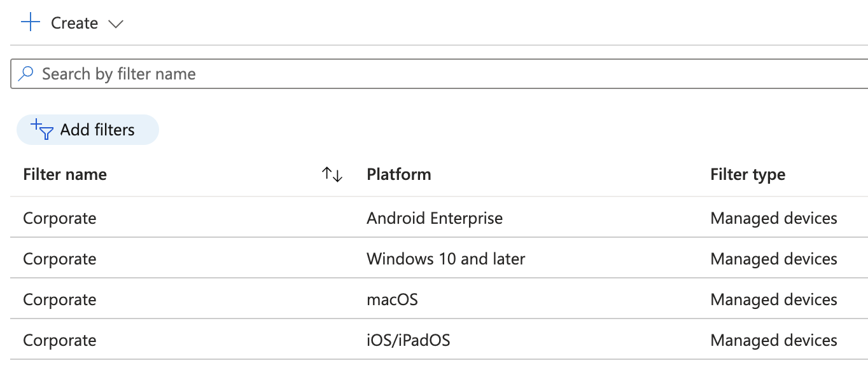The height and width of the screenshot is (370, 868).
Task: Select the Windows 10 and later platform cell
Action: (x=445, y=259)
